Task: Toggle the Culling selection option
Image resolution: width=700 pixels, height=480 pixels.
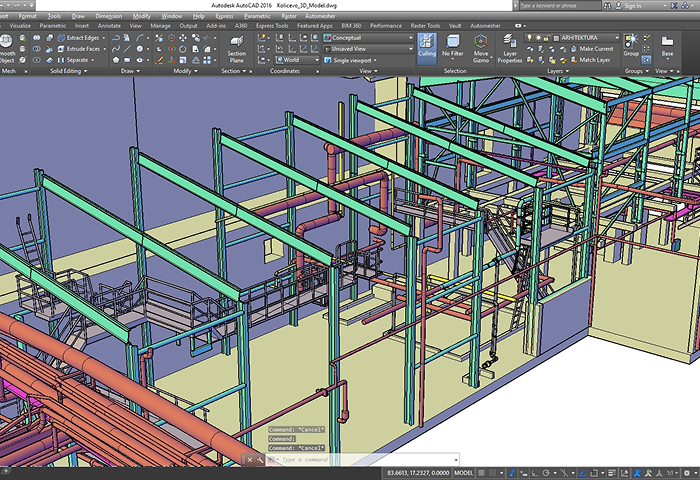Action: pos(427,46)
